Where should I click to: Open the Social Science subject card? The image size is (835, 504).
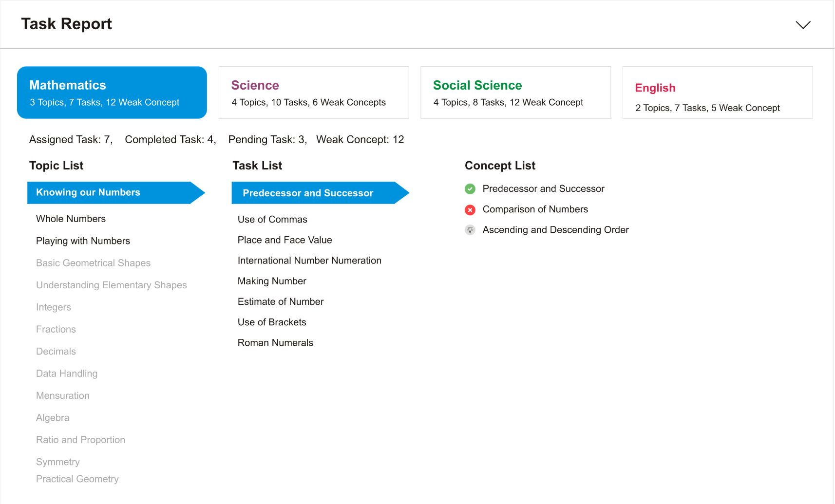click(x=515, y=93)
